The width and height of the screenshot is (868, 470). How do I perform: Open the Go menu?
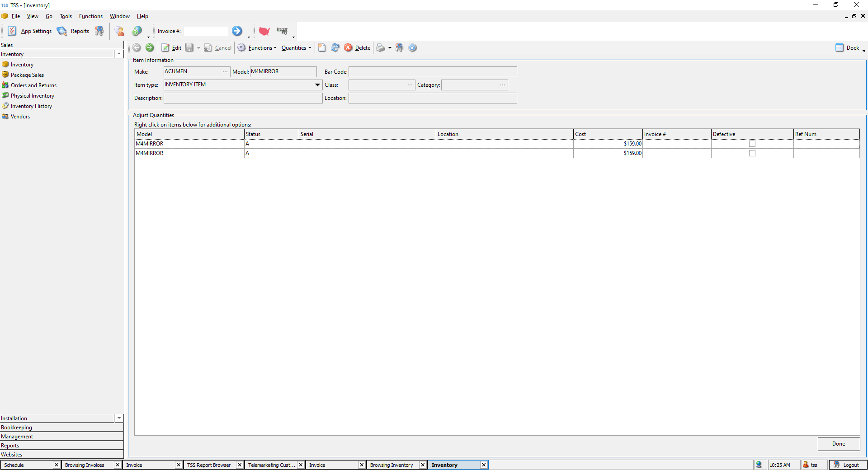click(49, 16)
